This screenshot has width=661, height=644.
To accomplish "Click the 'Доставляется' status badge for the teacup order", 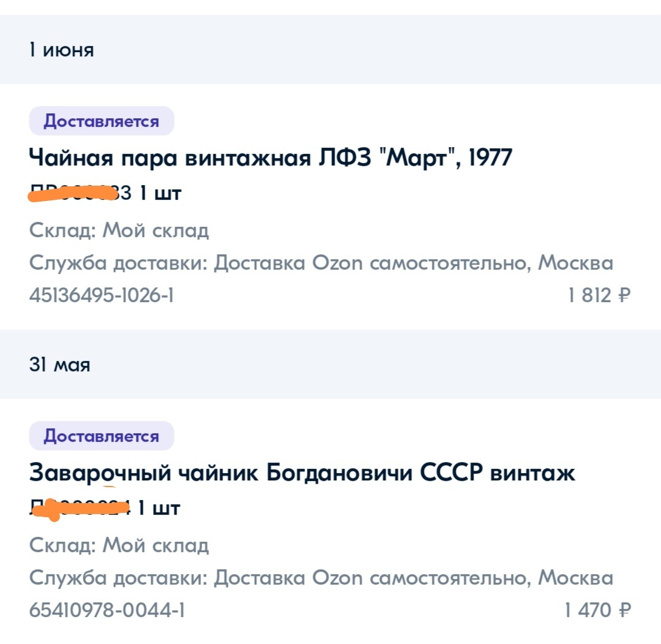I will (x=102, y=121).
